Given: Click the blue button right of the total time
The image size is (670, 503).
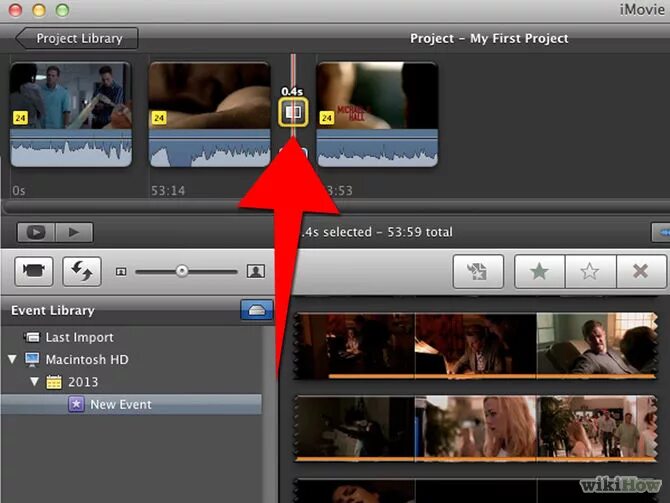Looking at the screenshot, I should [661, 232].
